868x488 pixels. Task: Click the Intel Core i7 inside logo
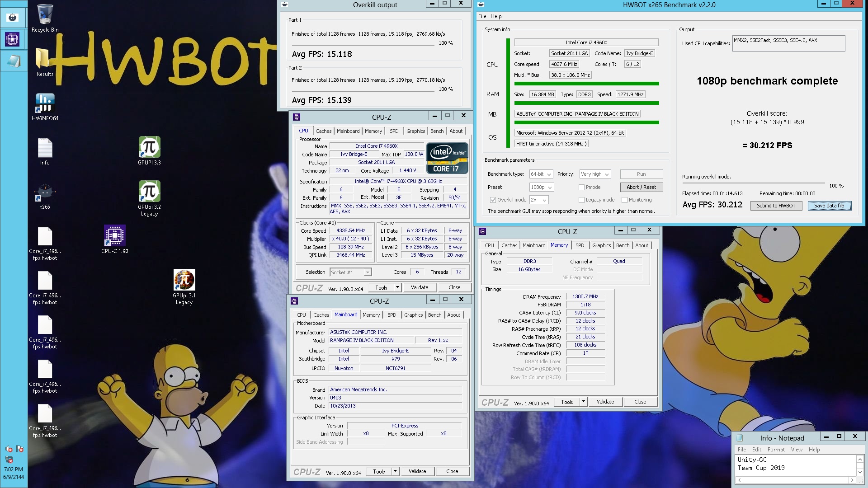447,159
